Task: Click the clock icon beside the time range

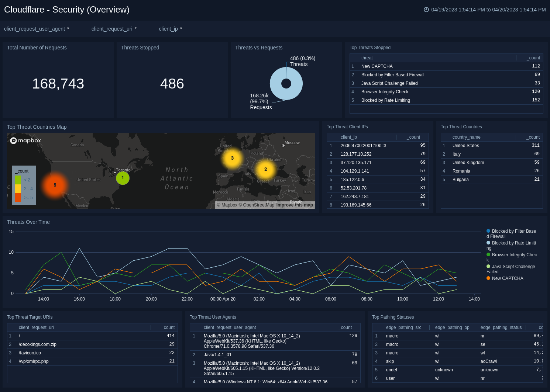Action: pyautogui.click(x=426, y=10)
